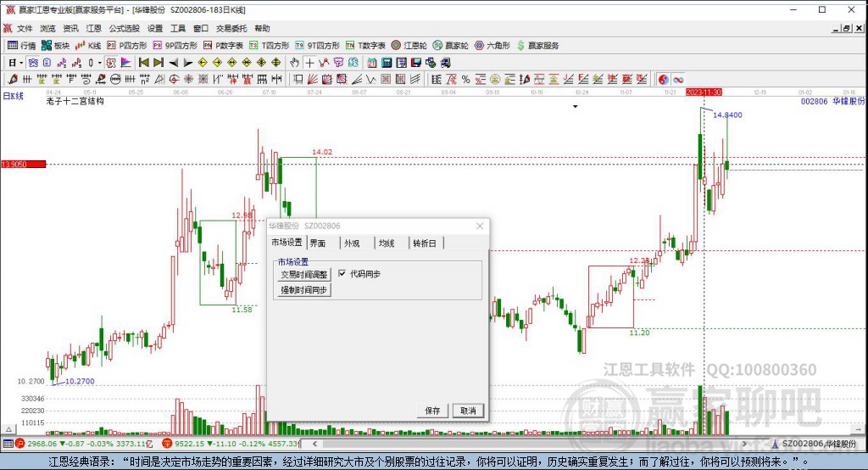Click the infinity symbol icon
868x470 pixels.
[x=678, y=79]
